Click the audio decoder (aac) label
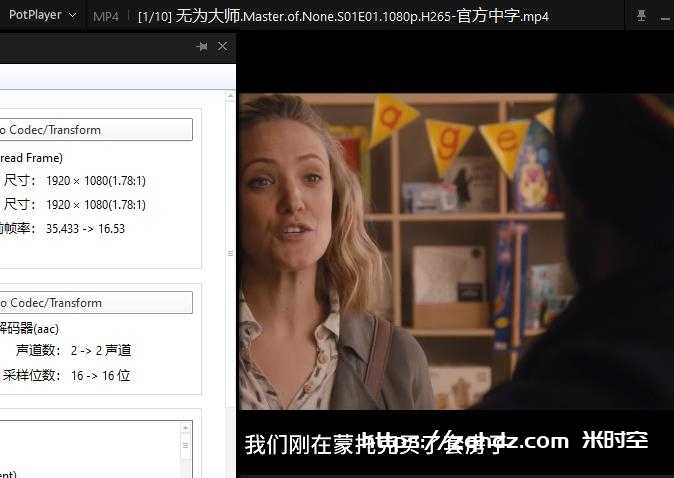Image resolution: width=674 pixels, height=478 pixels. [x=29, y=329]
